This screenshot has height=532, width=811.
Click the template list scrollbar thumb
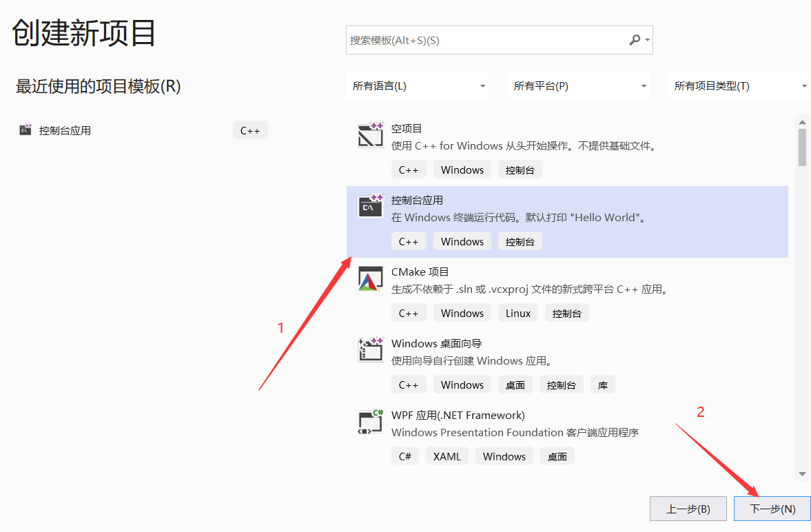tap(802, 147)
